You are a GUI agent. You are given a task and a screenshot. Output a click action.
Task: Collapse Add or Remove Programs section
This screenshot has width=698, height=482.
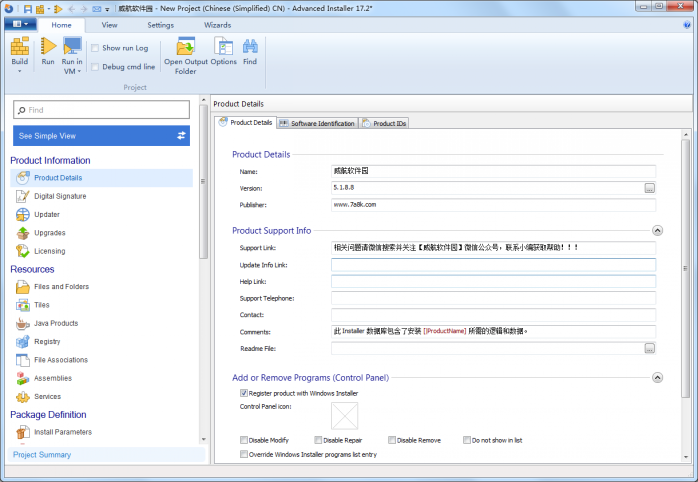pos(657,378)
